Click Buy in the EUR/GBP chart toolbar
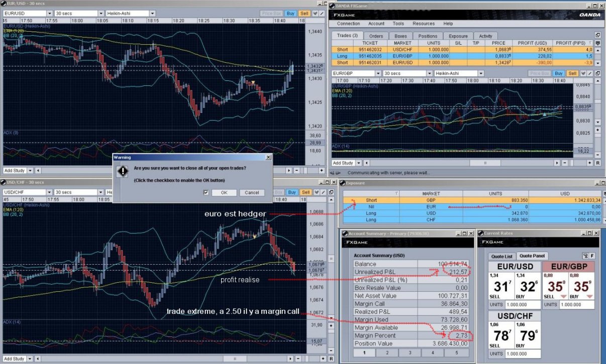The height and width of the screenshot is (364, 606). coord(558,73)
